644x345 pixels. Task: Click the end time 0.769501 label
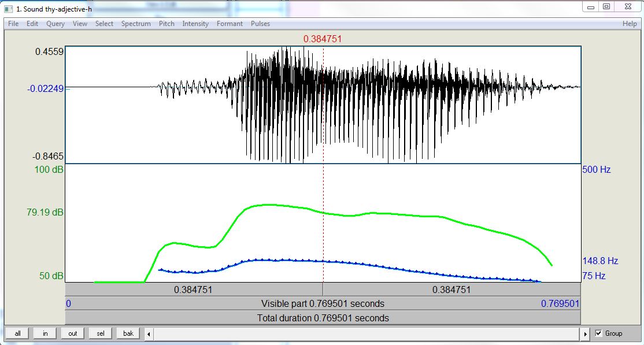pyautogui.click(x=560, y=304)
